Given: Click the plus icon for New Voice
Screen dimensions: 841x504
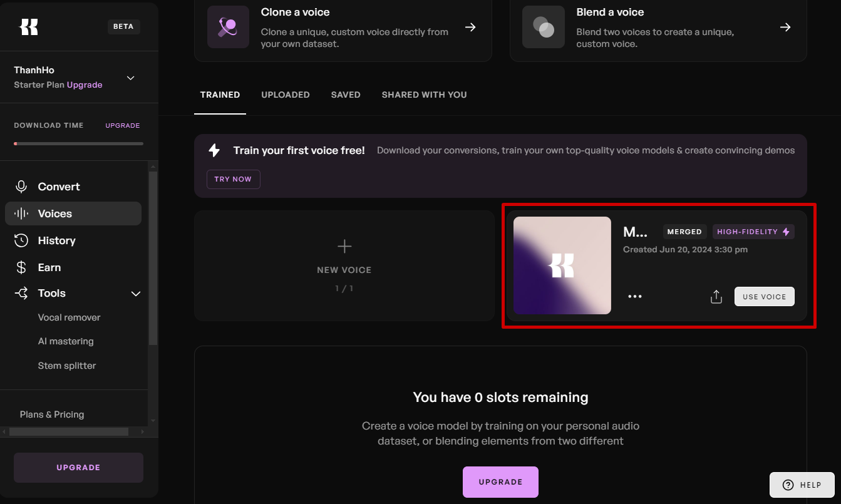Looking at the screenshot, I should tap(344, 246).
